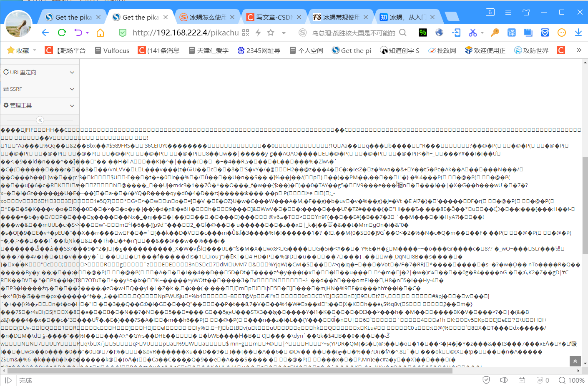Collapse the sidebar with the double-chevron button
The image size is (588, 386).
[40, 120]
